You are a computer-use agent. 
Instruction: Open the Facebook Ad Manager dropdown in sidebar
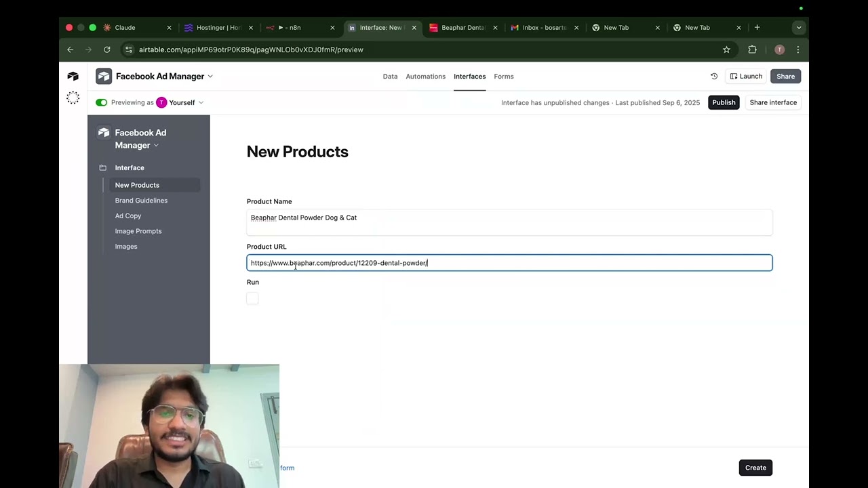[x=155, y=145]
